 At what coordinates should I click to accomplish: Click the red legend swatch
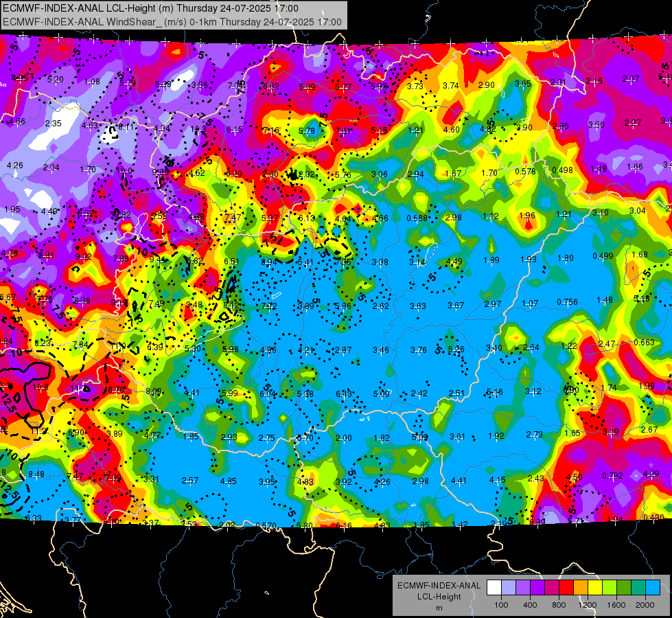tap(566, 587)
